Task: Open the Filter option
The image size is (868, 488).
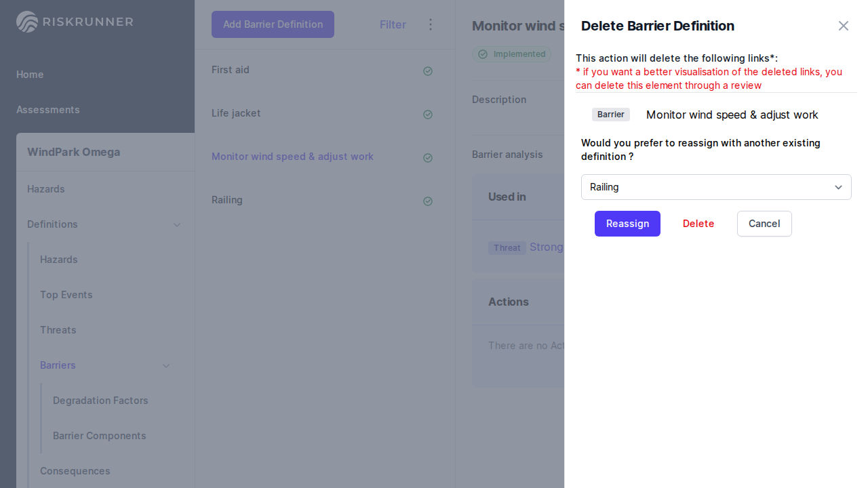Action: pos(393,24)
